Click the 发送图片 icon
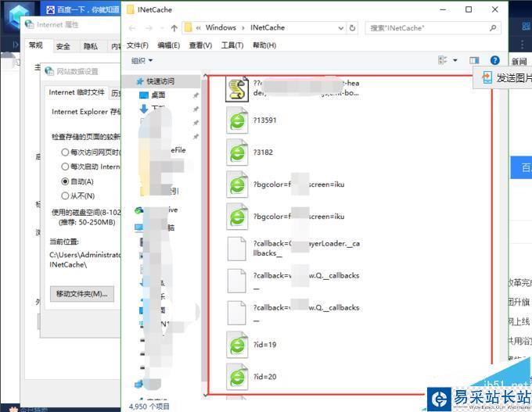Image resolution: width=532 pixels, height=412 pixels. tap(487, 77)
